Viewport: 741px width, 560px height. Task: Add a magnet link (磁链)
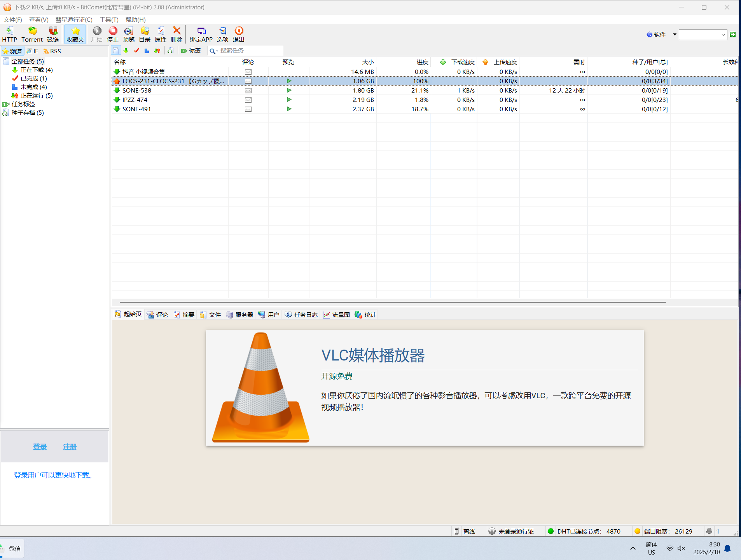point(53,34)
